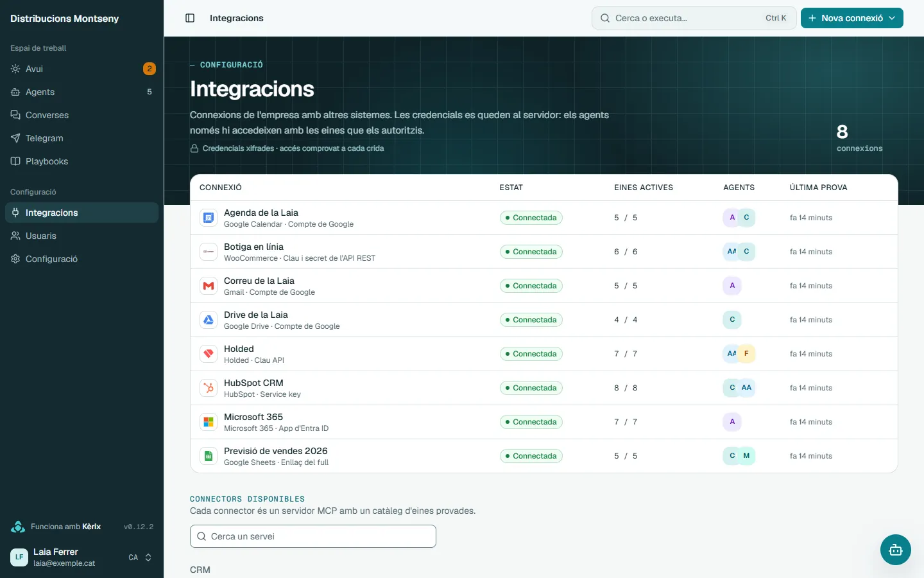Click Credencials xifrades note under the heading
Image resolution: width=924 pixels, height=578 pixels.
coord(287,148)
